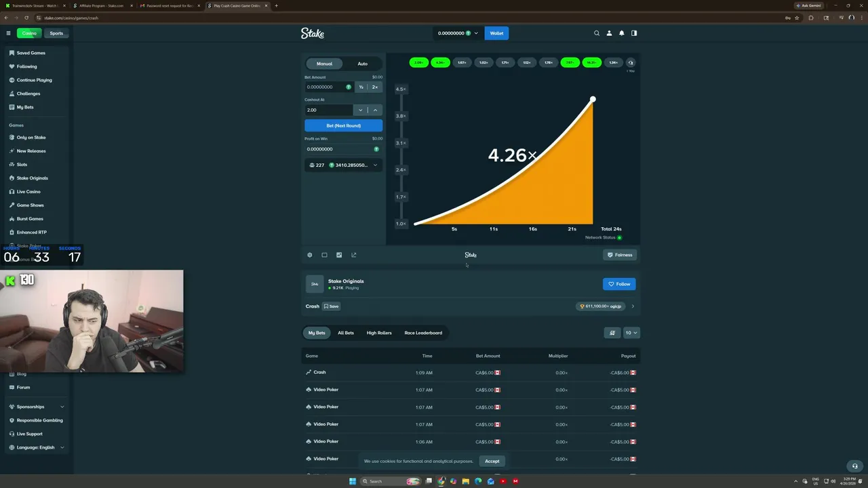868x488 pixels.
Task: Open Enhanced RTP category
Action: (x=31, y=232)
